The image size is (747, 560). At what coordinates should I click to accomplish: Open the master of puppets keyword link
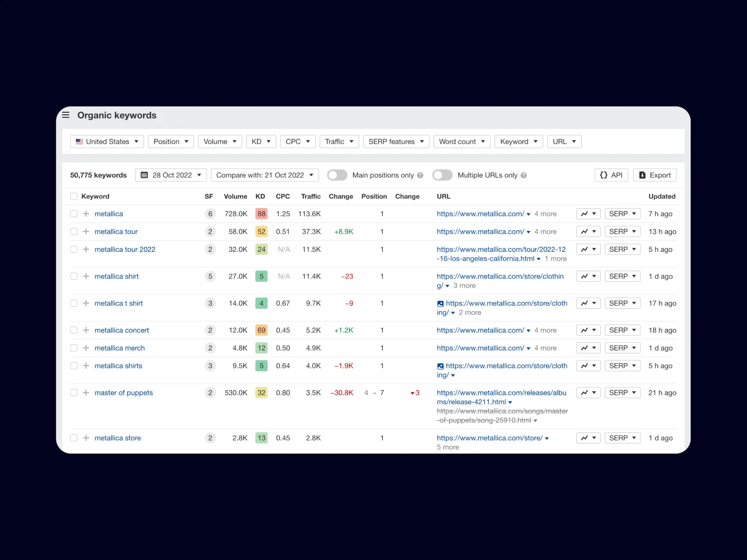point(124,393)
